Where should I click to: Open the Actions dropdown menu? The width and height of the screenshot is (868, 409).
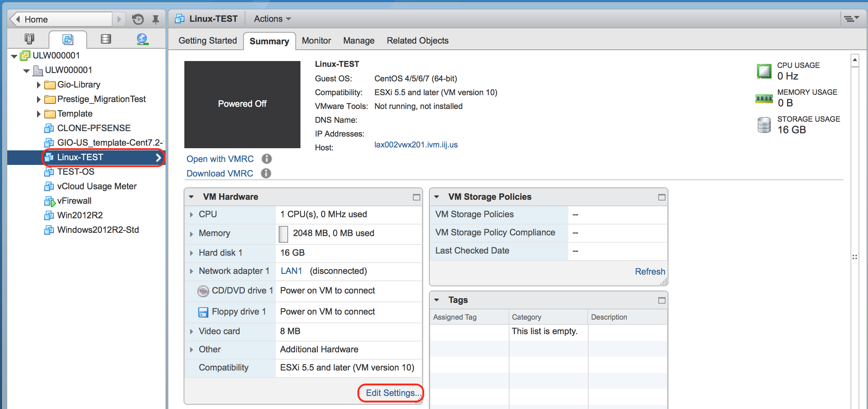(272, 19)
